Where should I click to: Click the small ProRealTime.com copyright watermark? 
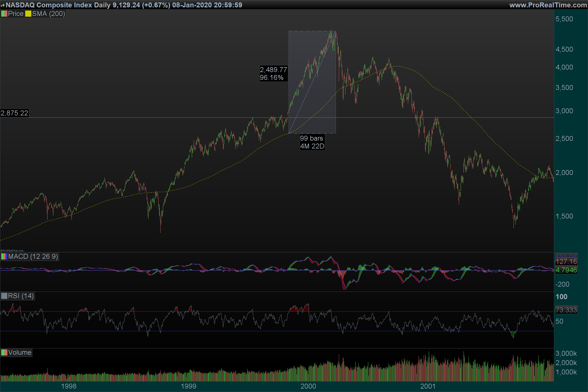click(x=12, y=250)
